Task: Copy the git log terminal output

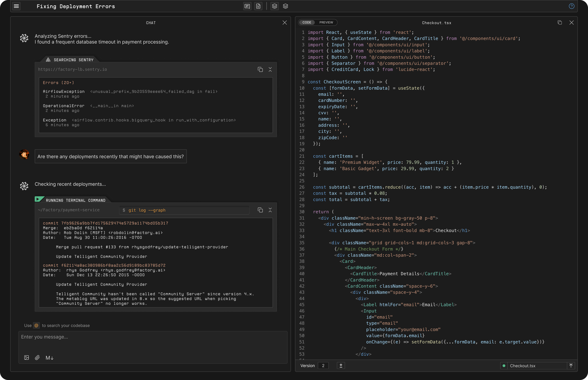Action: coord(260,210)
